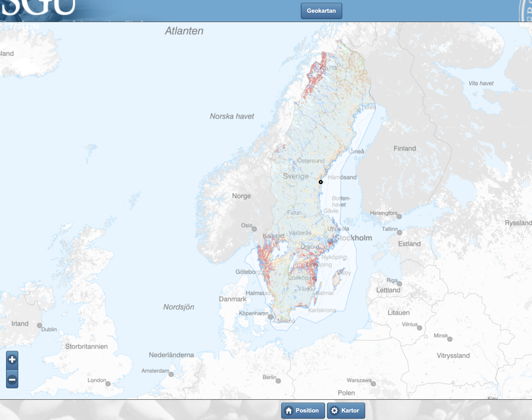Click the Stockholm label on map
The height and width of the screenshot is (420, 532).
coord(353,238)
